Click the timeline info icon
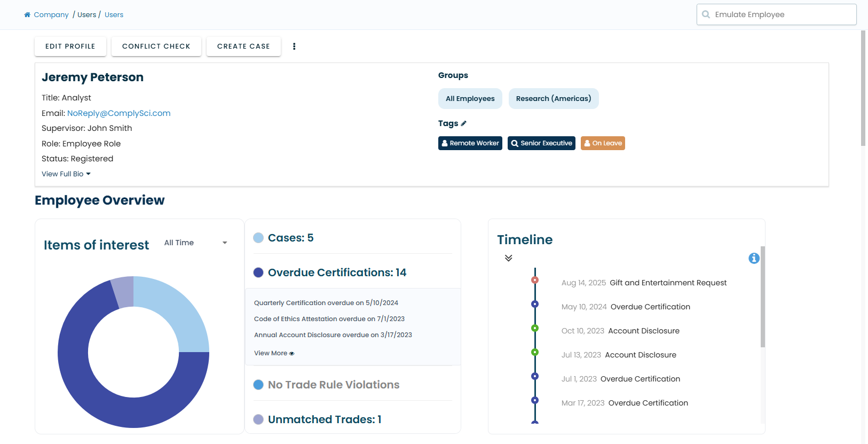This screenshot has height=444, width=868. pyautogui.click(x=754, y=259)
